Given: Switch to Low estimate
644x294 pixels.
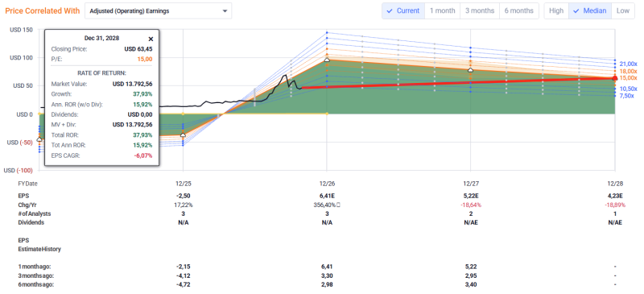Looking at the screenshot, I should (x=622, y=10).
